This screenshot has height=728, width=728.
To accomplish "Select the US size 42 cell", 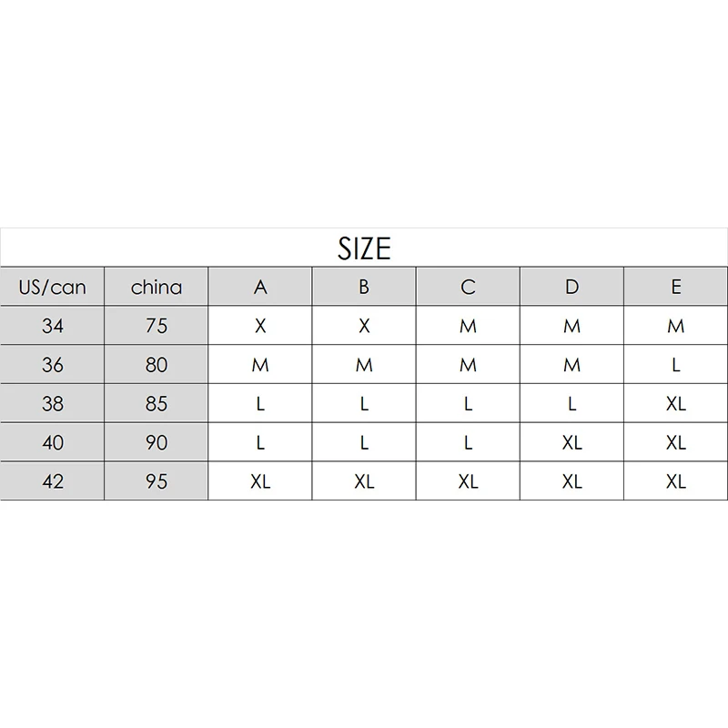I will pyautogui.click(x=52, y=481).
